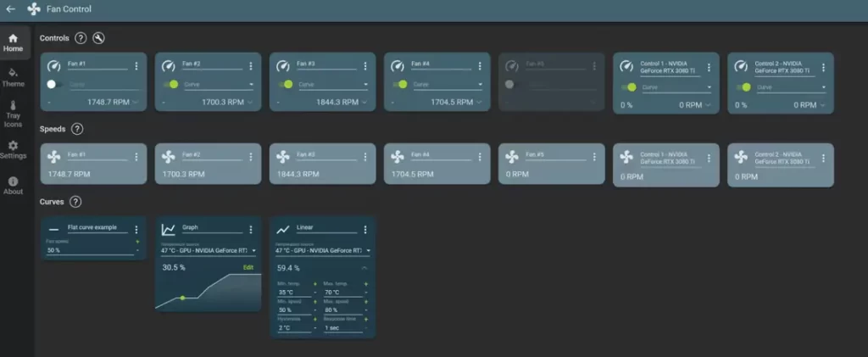Disable the Fan #3 control toggle
The height and width of the screenshot is (357, 868).
tap(285, 84)
